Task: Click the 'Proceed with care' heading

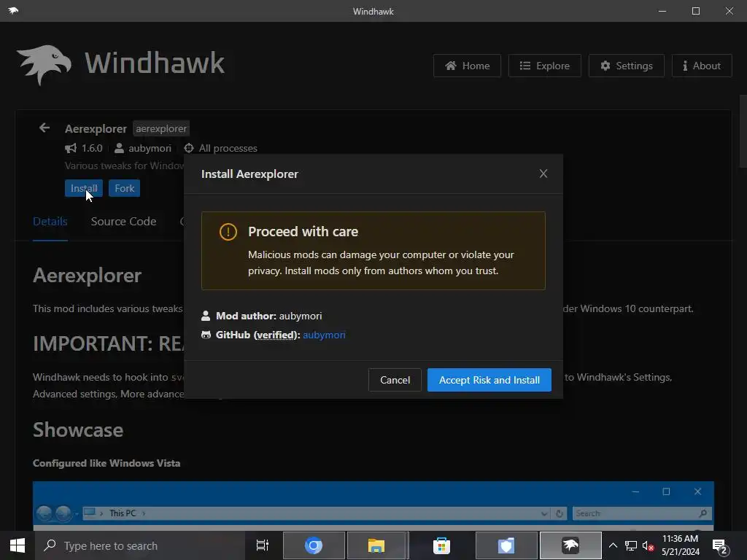Action: tap(303, 231)
